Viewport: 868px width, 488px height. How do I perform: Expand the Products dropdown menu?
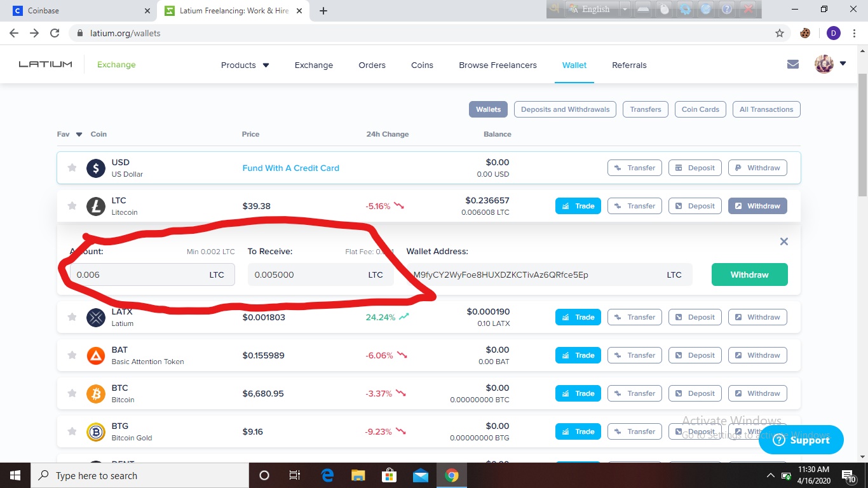(245, 65)
